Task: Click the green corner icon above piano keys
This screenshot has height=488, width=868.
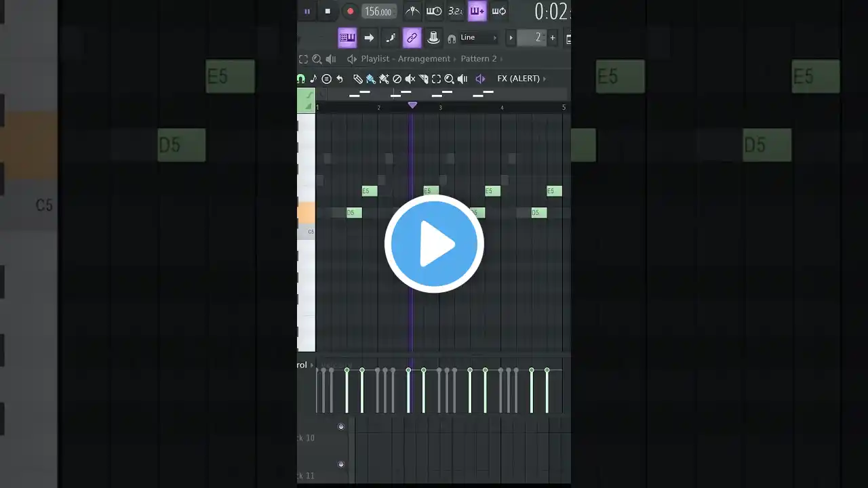Action: (x=306, y=100)
